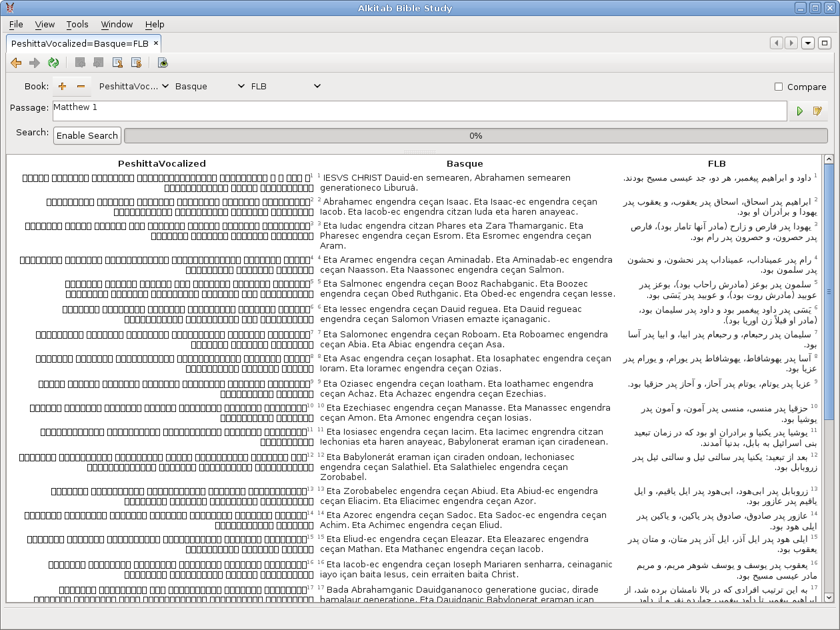Click Basque verse 6 starting Eta Iessec

(451, 314)
